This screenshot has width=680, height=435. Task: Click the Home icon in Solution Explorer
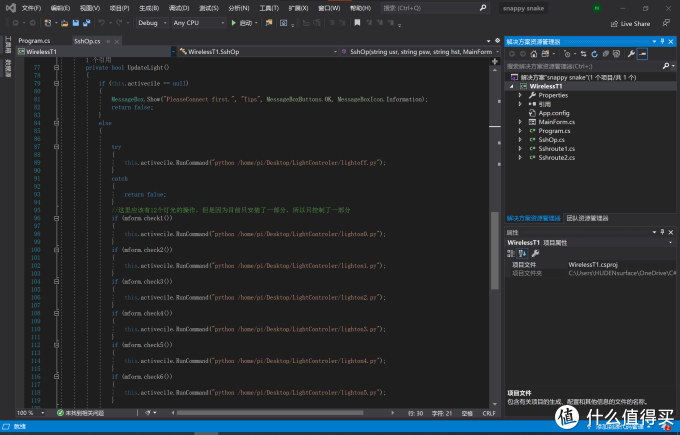click(534, 54)
